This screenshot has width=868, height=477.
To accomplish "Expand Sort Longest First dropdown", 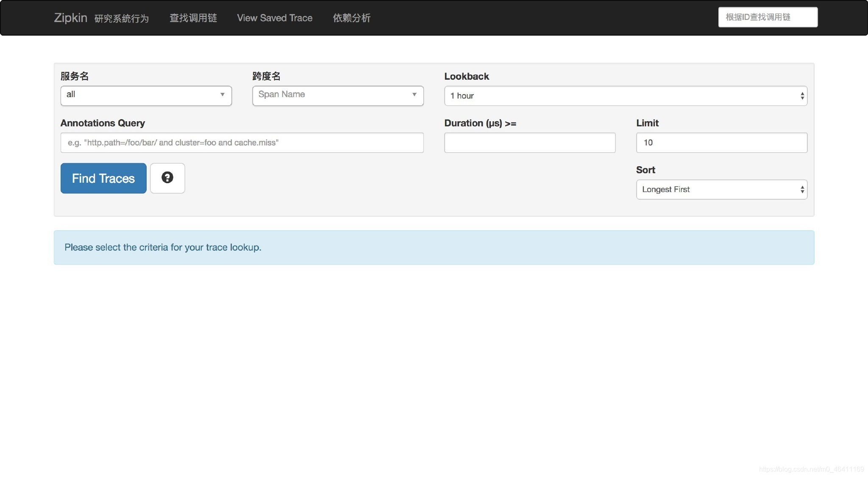I will click(721, 189).
